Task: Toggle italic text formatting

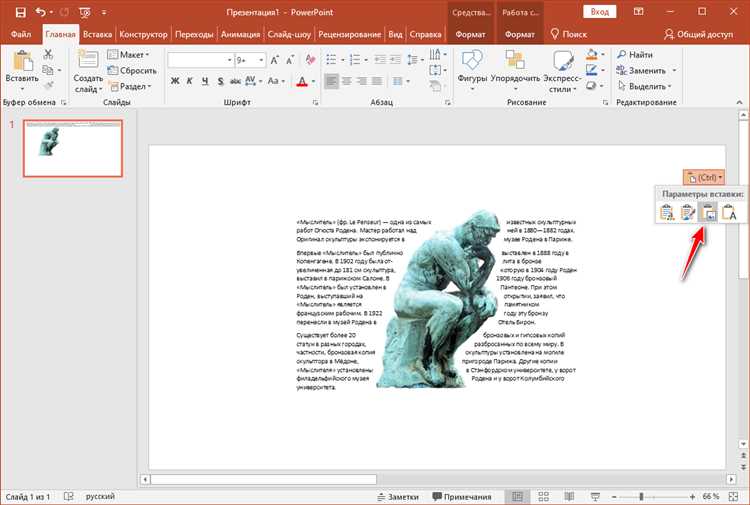Action: (190, 81)
